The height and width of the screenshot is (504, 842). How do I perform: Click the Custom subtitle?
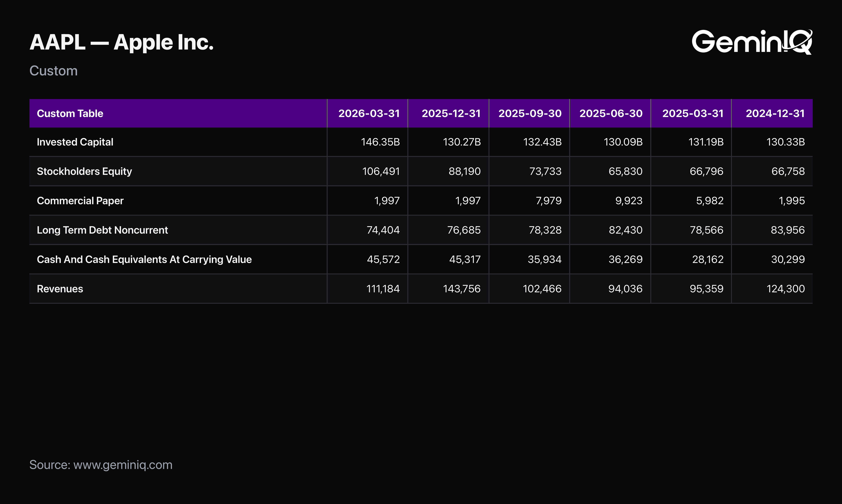[53, 71]
